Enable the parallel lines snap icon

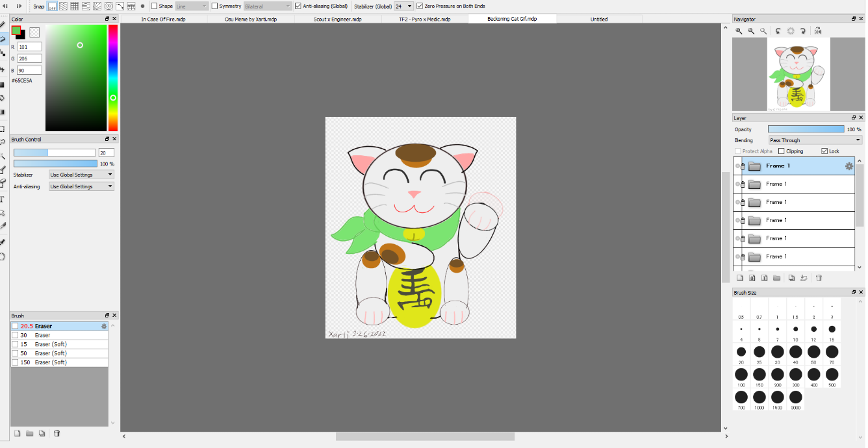pyautogui.click(x=64, y=6)
